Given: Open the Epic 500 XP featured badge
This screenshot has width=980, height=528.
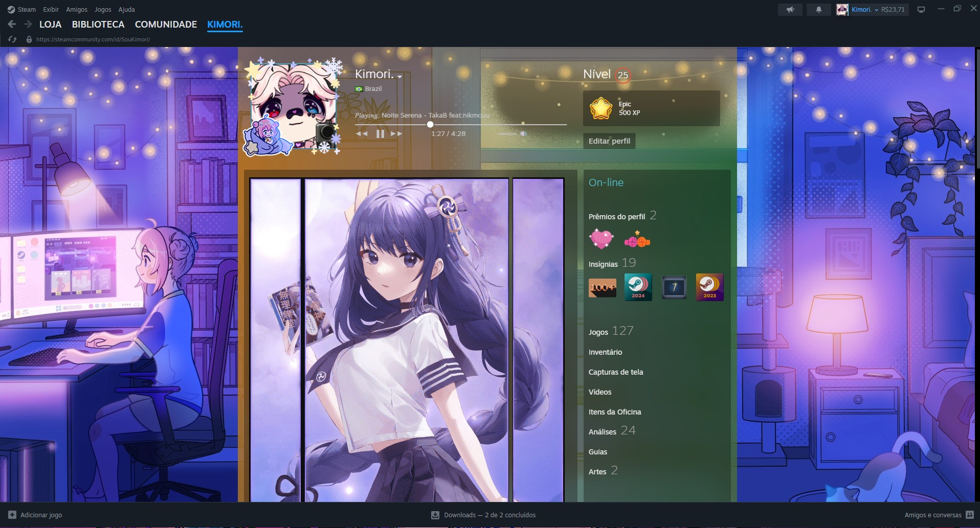Looking at the screenshot, I should [x=651, y=108].
